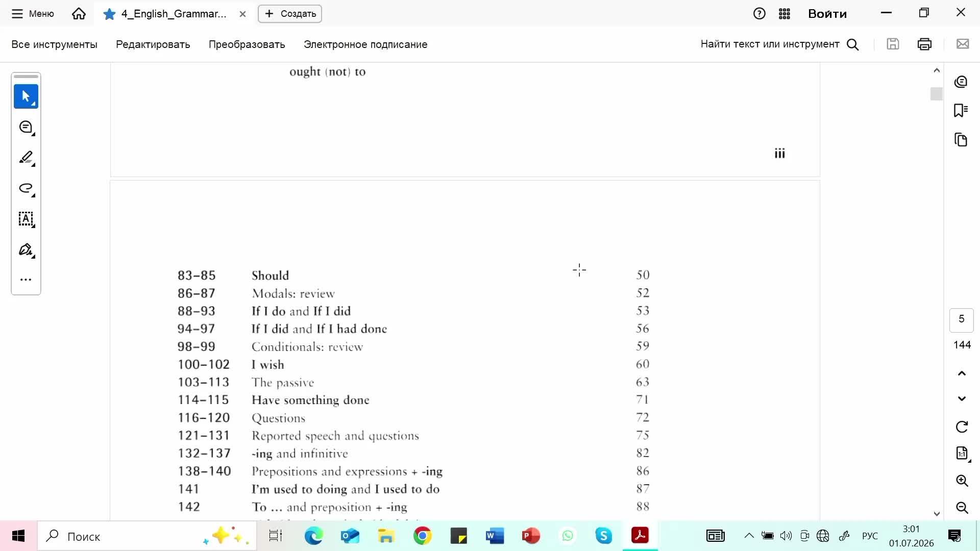The image size is (980, 551).
Task: Open the Редактировать menu
Action: click(x=153, y=44)
